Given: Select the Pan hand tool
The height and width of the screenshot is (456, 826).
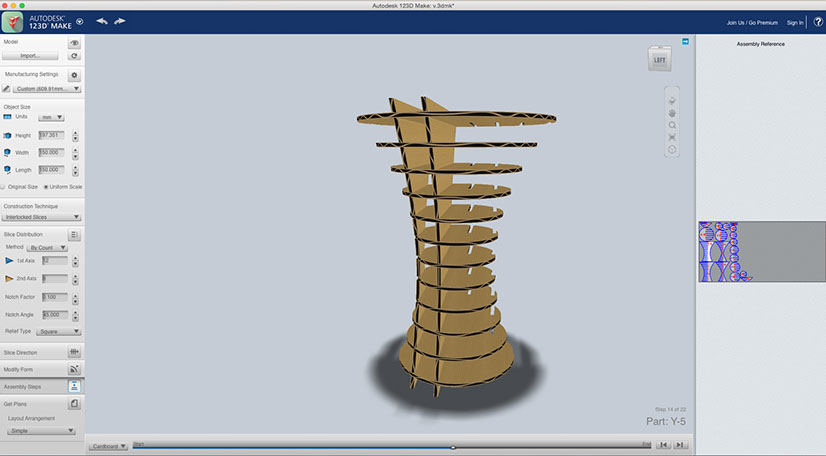Looking at the screenshot, I should (672, 113).
